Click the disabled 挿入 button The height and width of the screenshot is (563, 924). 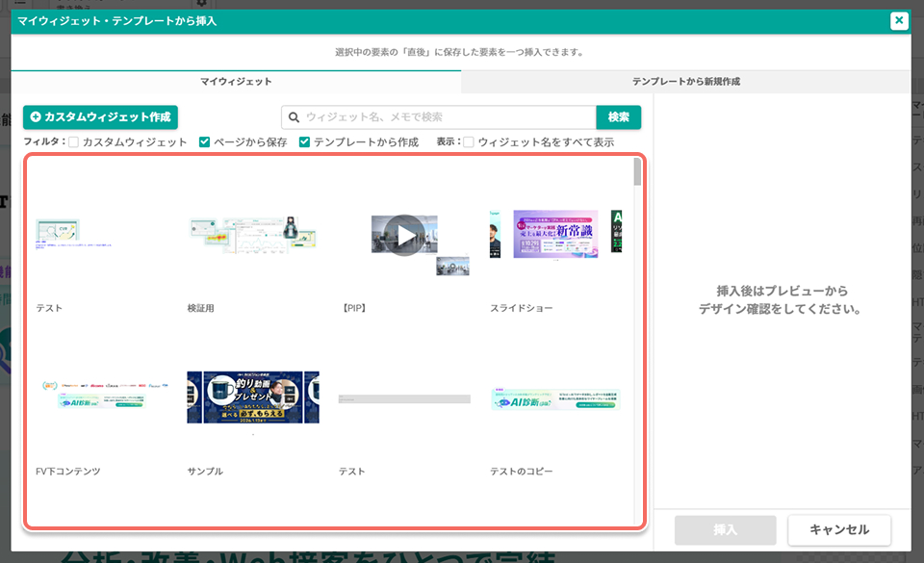[x=726, y=530]
